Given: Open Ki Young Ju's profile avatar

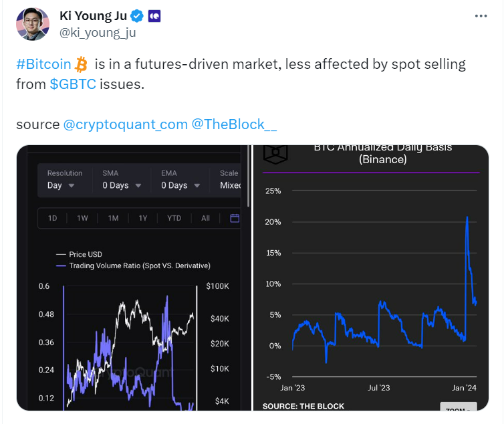Looking at the screenshot, I should [x=33, y=24].
